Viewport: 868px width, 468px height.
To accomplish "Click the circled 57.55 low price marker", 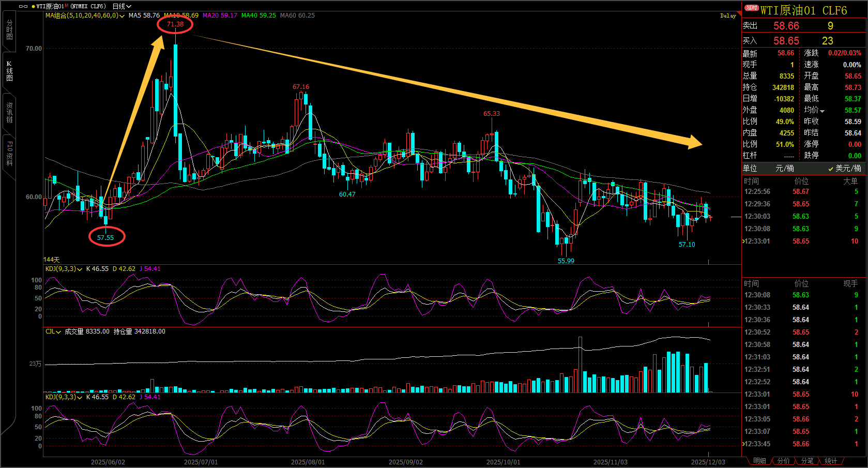I will pos(105,237).
